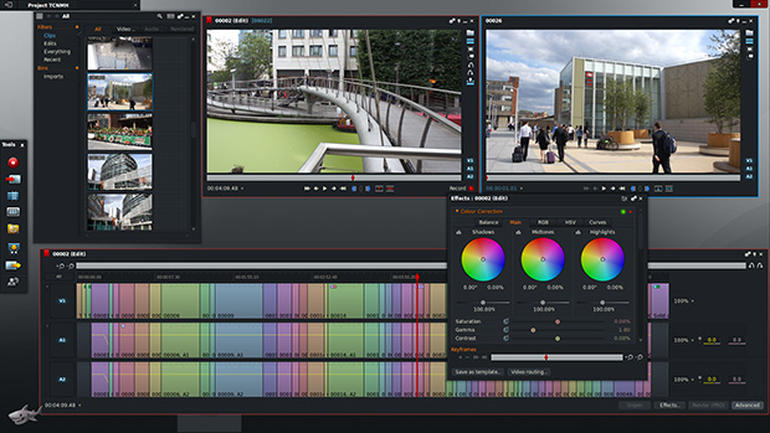
Task: Click the Save as template button
Action: tap(478, 371)
